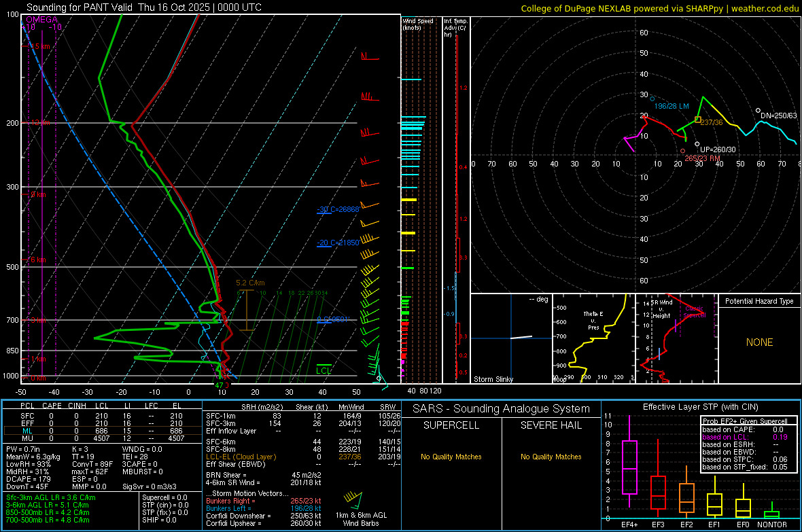Click the 'SEVERE HAIL' SARS column heading
The image size is (802, 532).
pos(551,425)
